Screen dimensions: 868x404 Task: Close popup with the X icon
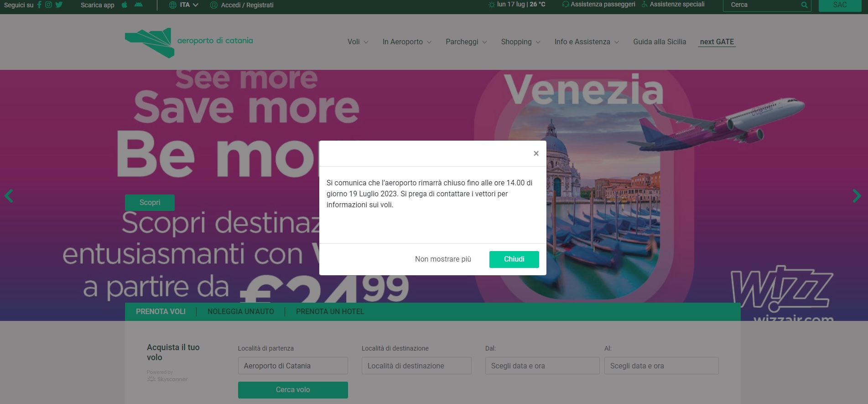[x=536, y=153]
